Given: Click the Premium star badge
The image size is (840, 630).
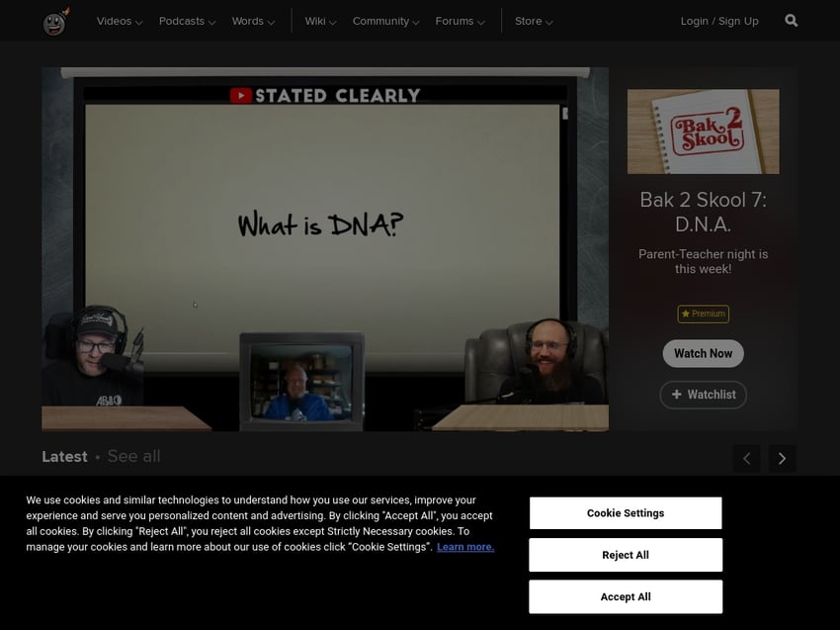Looking at the screenshot, I should pos(703,314).
